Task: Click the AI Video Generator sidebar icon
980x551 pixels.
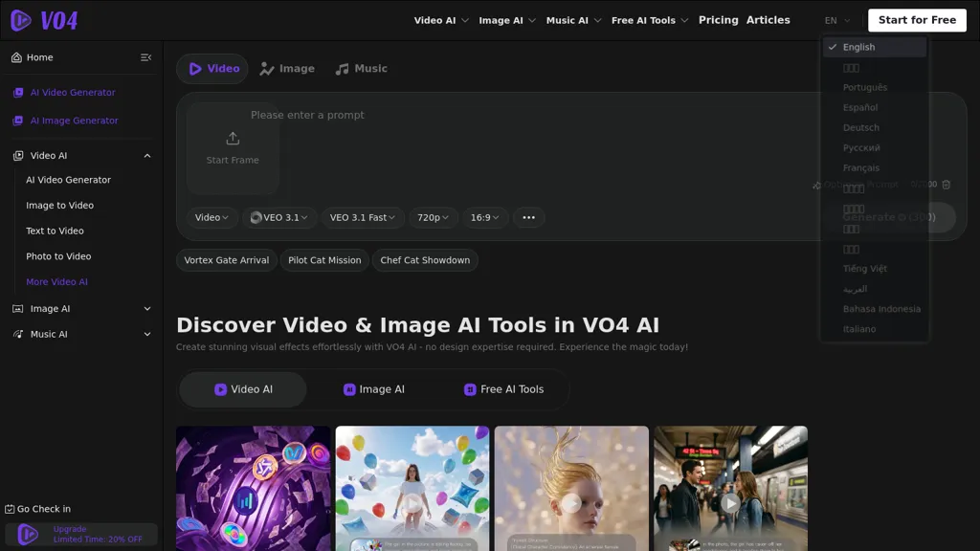Action: click(18, 93)
